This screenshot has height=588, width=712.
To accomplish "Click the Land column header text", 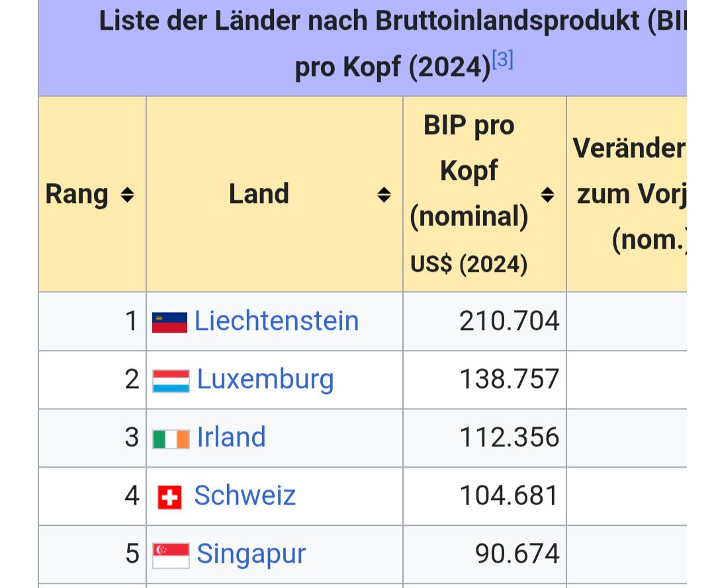I will (x=259, y=194).
